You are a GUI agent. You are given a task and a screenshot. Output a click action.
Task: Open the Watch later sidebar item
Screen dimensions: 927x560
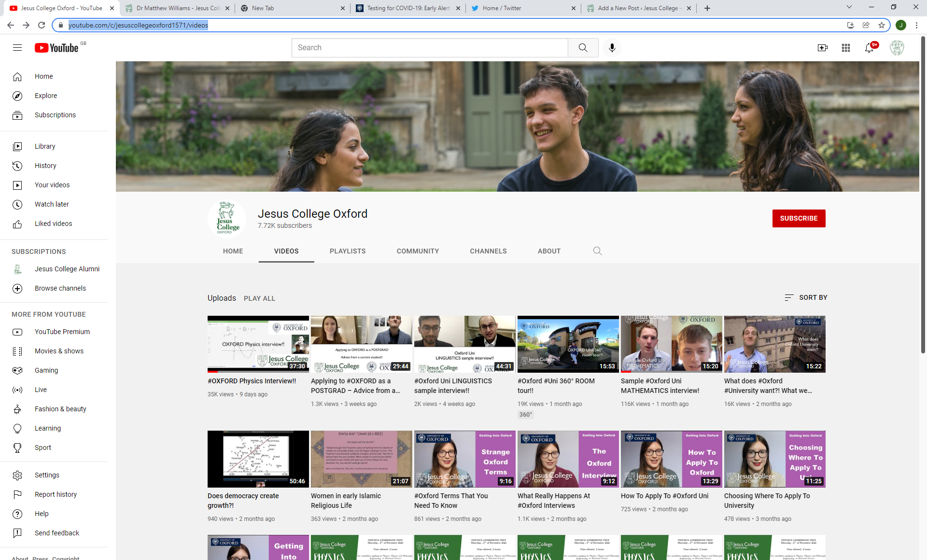tap(52, 204)
